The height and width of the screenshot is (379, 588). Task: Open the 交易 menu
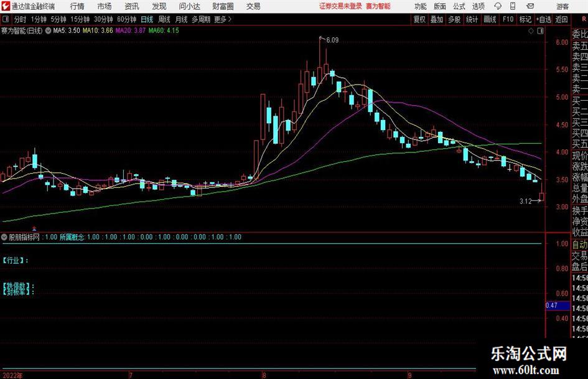pos(253,6)
